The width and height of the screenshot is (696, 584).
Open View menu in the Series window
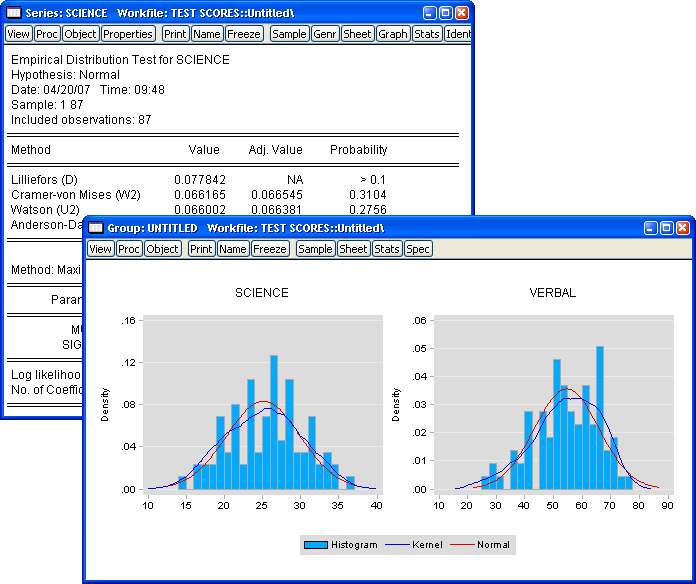click(19, 34)
